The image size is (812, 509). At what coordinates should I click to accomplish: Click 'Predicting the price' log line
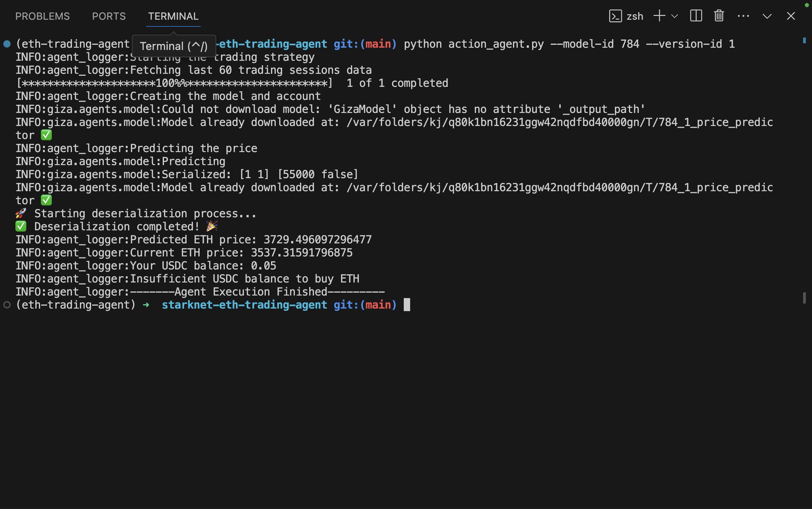[136, 149]
